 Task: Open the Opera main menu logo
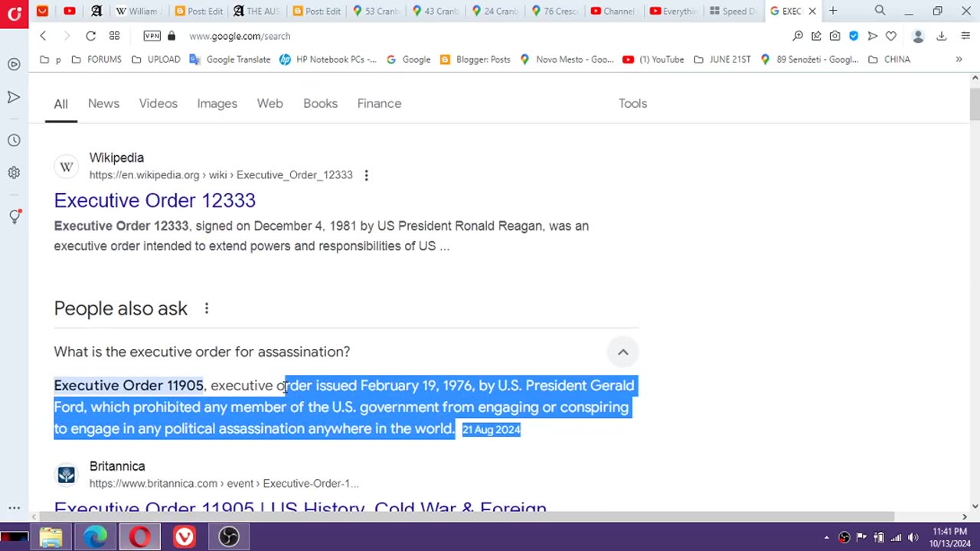[14, 13]
